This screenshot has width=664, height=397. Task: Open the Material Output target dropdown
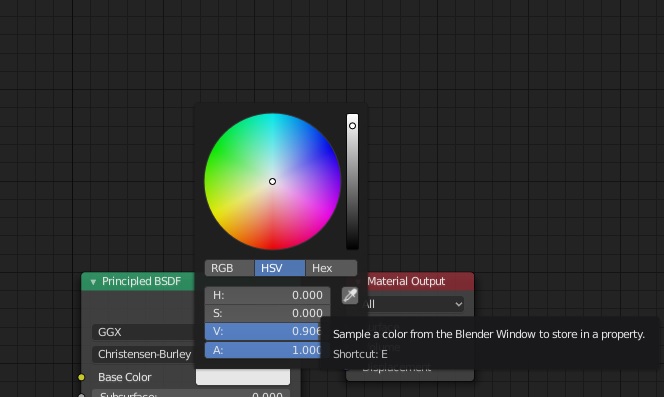pos(413,304)
